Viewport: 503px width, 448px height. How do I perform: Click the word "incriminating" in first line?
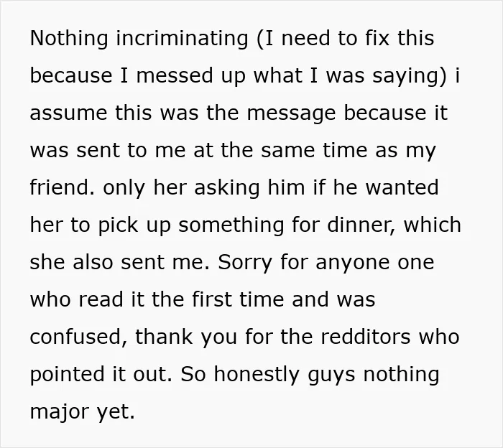(182, 39)
